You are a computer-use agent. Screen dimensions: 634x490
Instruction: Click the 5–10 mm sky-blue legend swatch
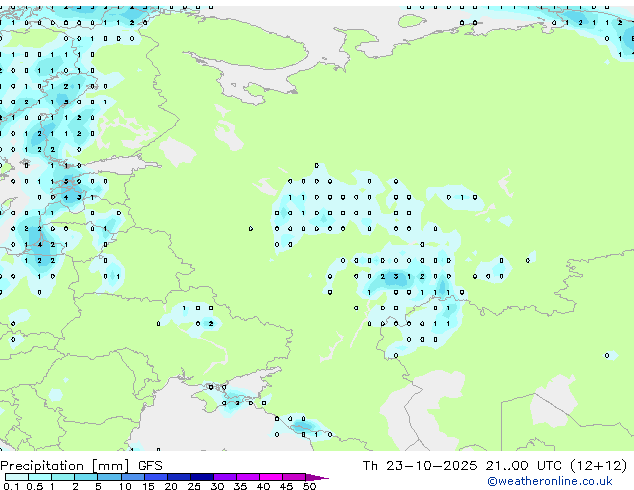pos(109,477)
